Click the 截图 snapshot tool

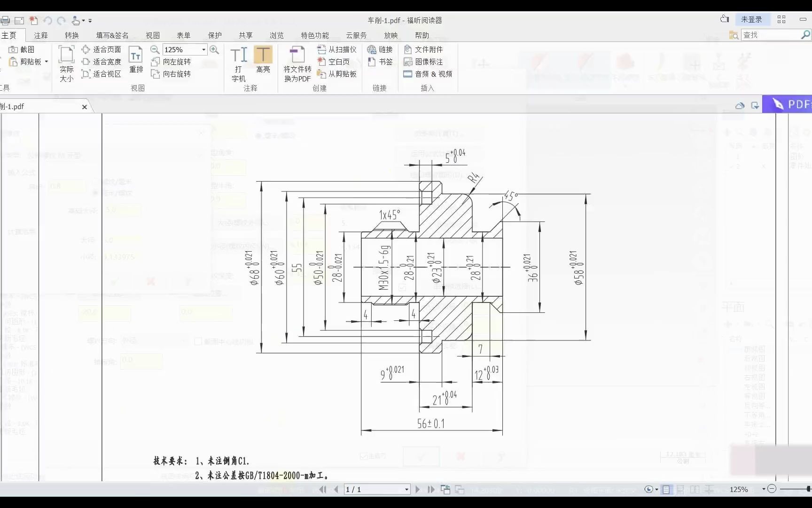(22, 49)
